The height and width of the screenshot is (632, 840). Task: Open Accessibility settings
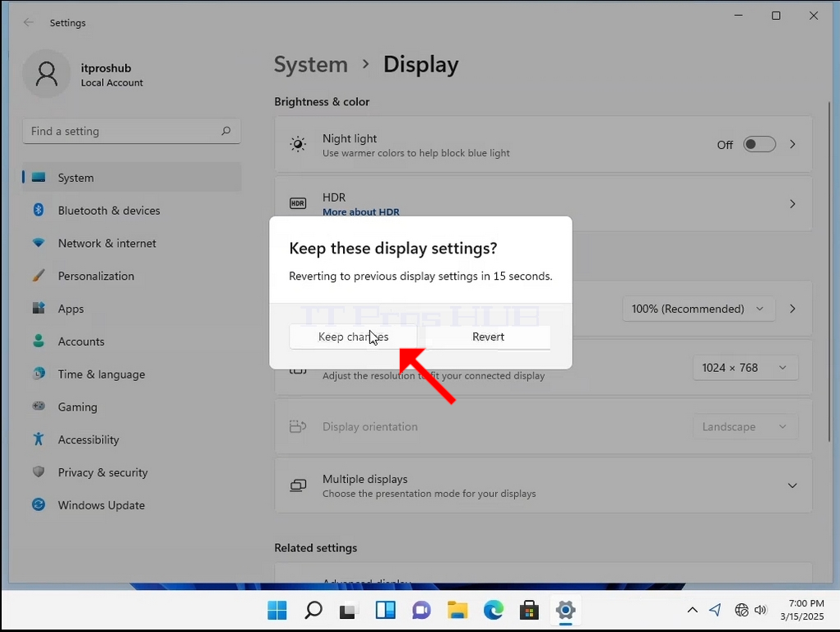coord(132,439)
